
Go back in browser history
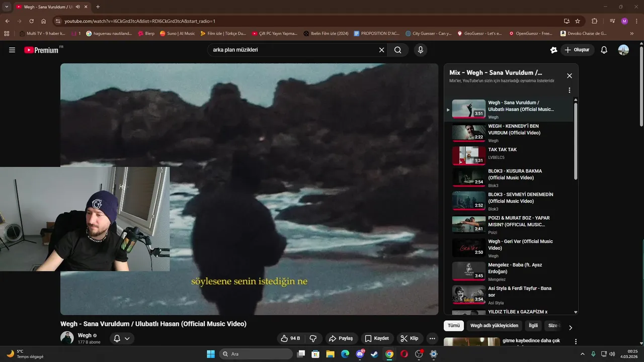coord(7,21)
